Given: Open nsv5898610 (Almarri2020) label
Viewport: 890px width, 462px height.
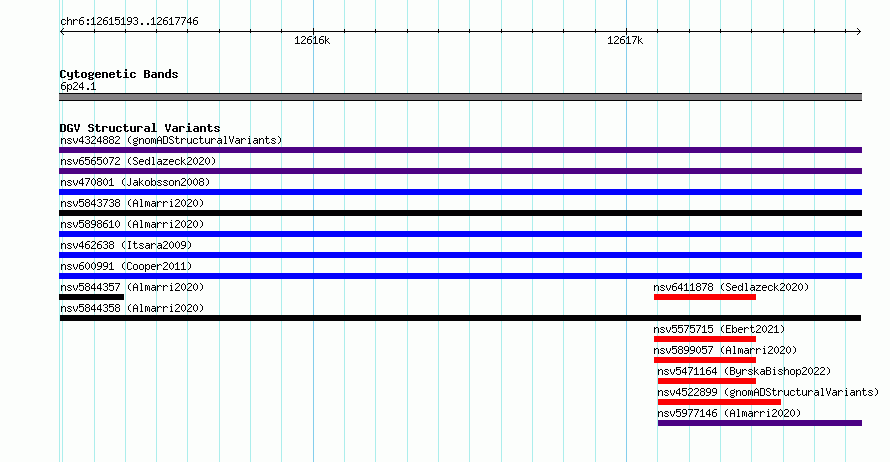Looking at the screenshot, I should click(132, 224).
